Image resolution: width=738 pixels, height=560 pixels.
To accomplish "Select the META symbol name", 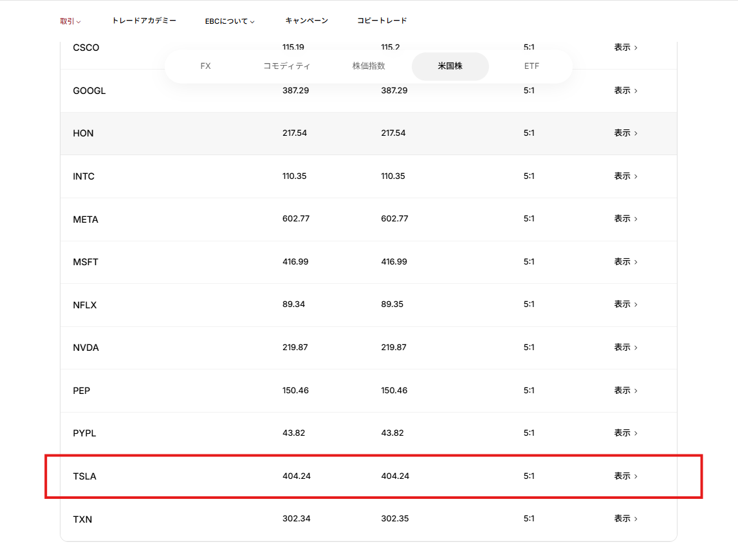I will pyautogui.click(x=86, y=219).
